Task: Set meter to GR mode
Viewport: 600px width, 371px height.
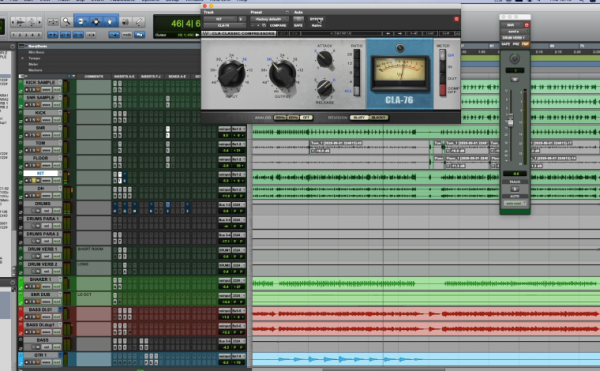Action: (442, 55)
